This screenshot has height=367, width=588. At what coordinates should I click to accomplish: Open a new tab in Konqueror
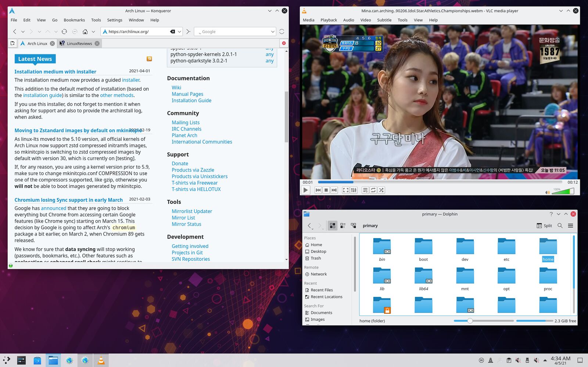coord(12,43)
